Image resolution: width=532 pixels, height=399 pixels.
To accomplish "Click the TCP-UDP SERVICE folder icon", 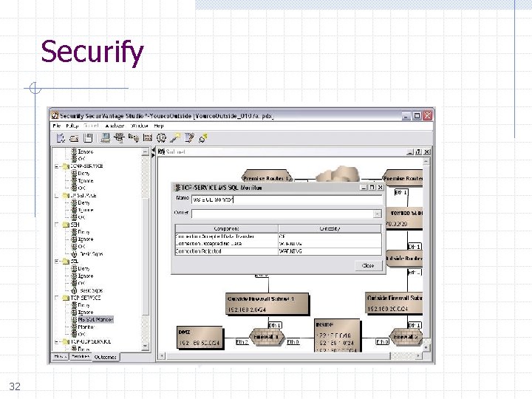I will (x=66, y=341).
